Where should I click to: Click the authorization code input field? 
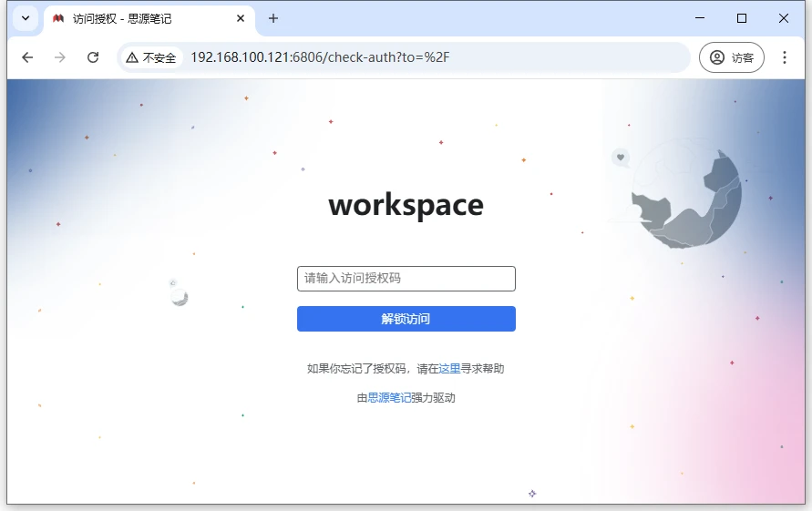click(x=406, y=279)
